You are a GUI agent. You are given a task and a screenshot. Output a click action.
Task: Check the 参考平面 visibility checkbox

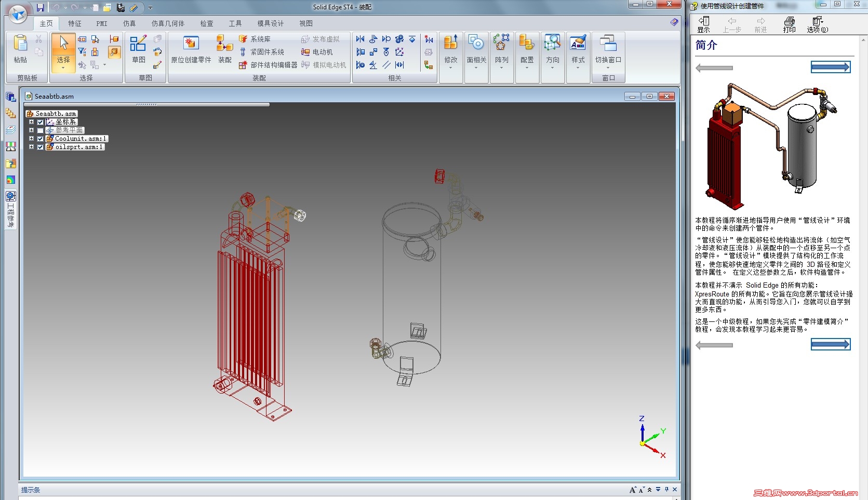(x=40, y=130)
